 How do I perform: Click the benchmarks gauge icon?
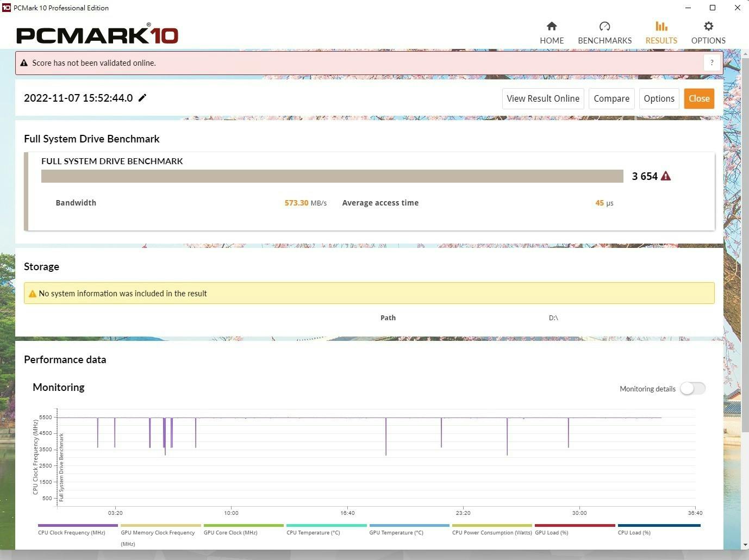point(604,26)
